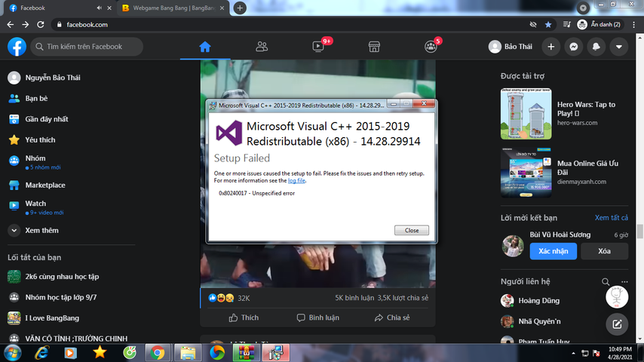Image resolution: width=644 pixels, height=362 pixels.
Task: View 3,5K lượt chia sẻ shares
Action: tap(403, 298)
